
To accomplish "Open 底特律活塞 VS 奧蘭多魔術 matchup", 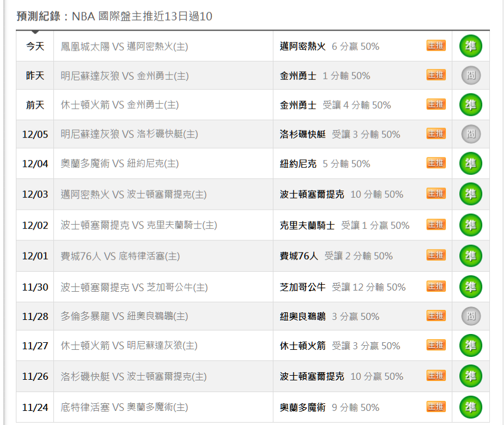I will coord(124,407).
